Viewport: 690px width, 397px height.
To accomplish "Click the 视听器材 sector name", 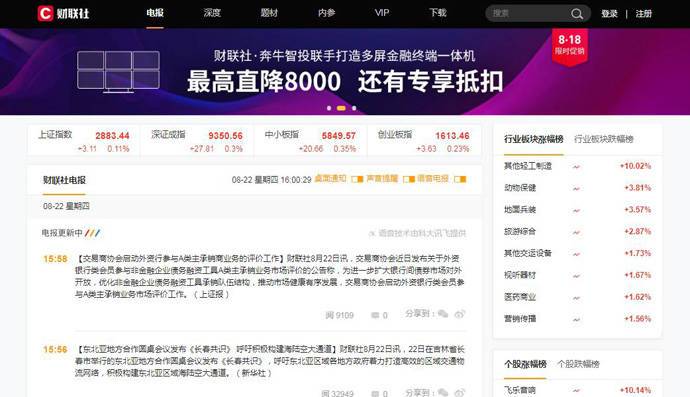I will coord(520,276).
